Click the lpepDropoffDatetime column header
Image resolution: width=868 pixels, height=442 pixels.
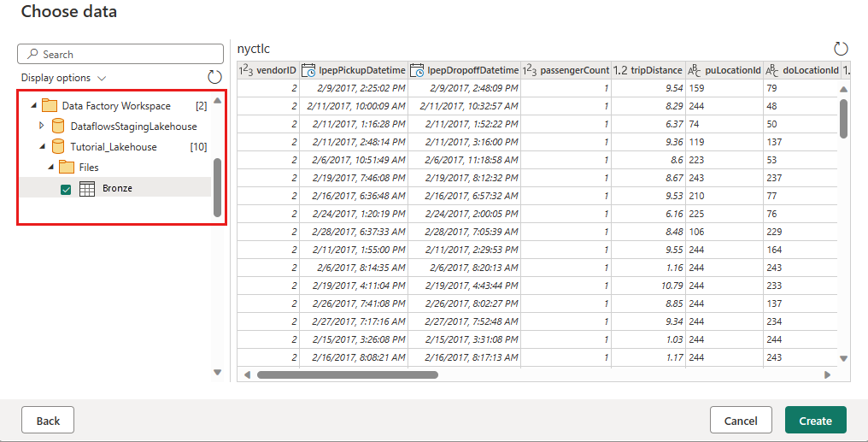[464, 70]
